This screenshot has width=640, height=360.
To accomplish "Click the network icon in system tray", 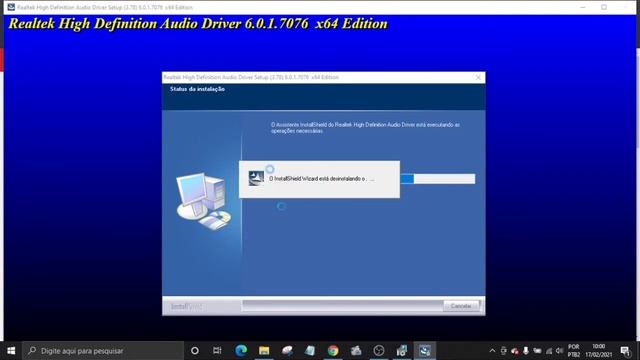I will [x=549, y=351].
